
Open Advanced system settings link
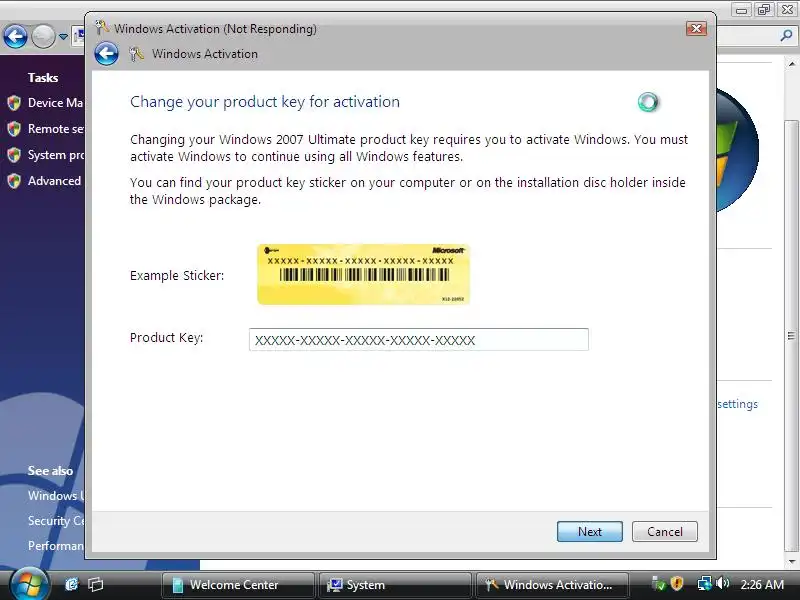[x=55, y=181]
